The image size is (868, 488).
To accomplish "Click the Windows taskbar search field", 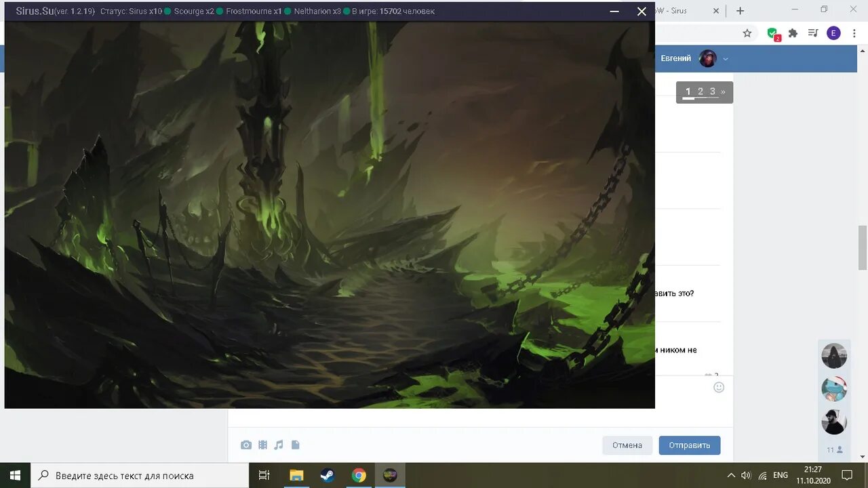I will (140, 476).
